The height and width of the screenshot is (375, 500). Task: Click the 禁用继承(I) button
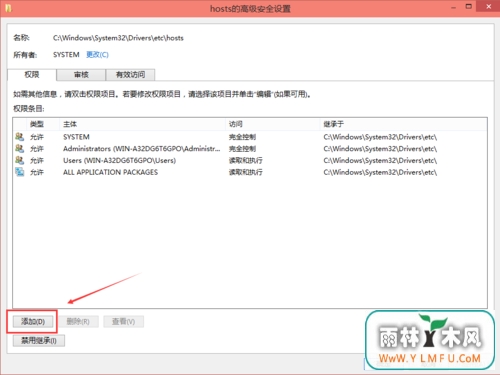(39, 340)
